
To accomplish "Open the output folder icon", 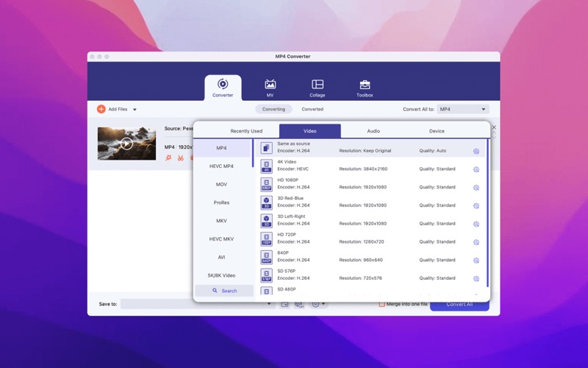I will (284, 304).
